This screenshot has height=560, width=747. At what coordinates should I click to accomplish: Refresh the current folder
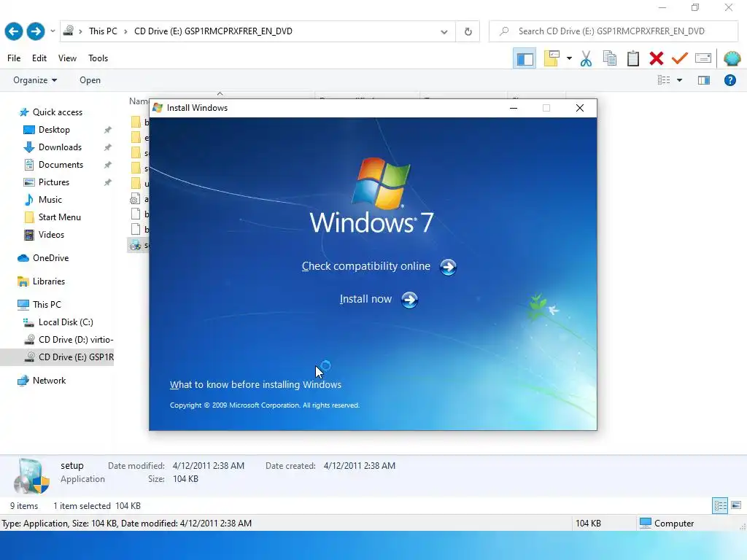468,32
